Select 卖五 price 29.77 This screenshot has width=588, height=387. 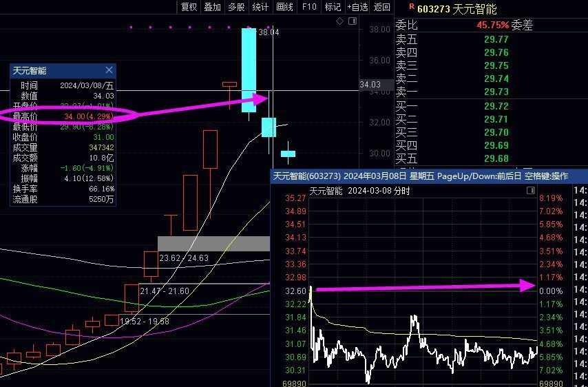pos(496,39)
